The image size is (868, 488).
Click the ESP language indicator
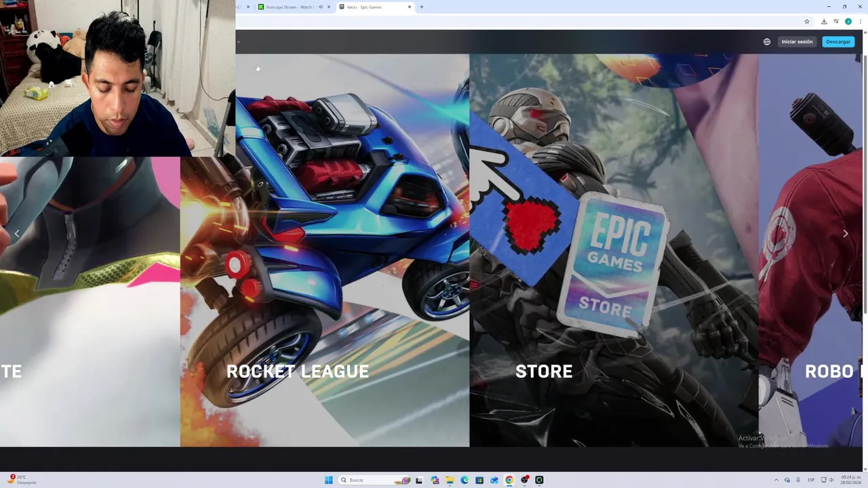click(811, 480)
